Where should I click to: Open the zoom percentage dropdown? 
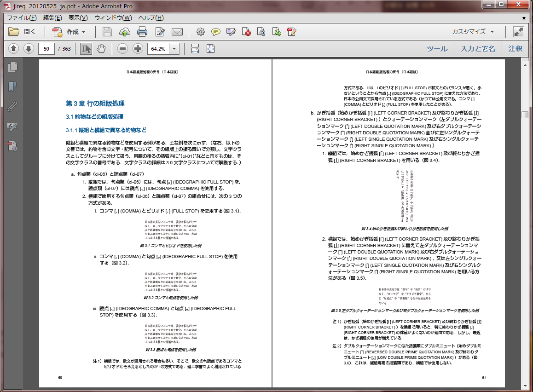pyautogui.click(x=174, y=49)
